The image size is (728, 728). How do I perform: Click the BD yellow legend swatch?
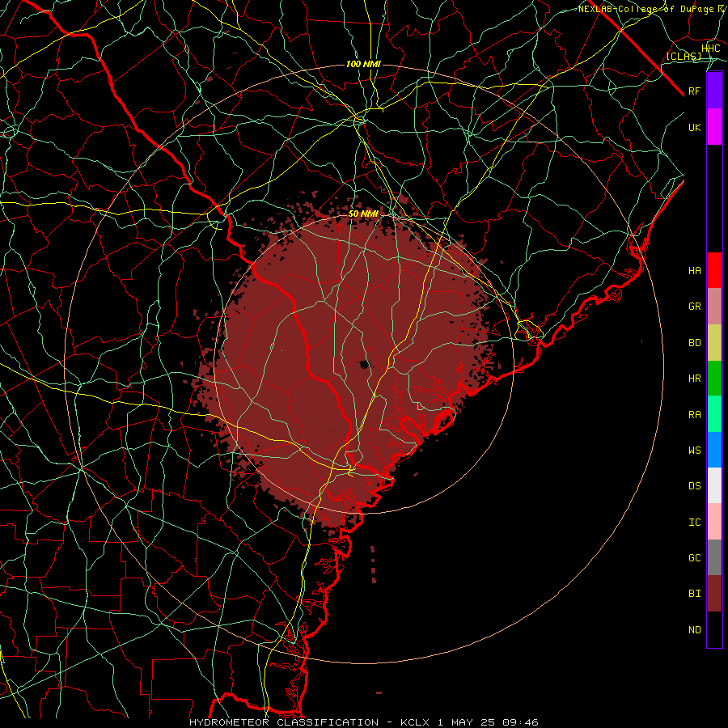coord(714,343)
